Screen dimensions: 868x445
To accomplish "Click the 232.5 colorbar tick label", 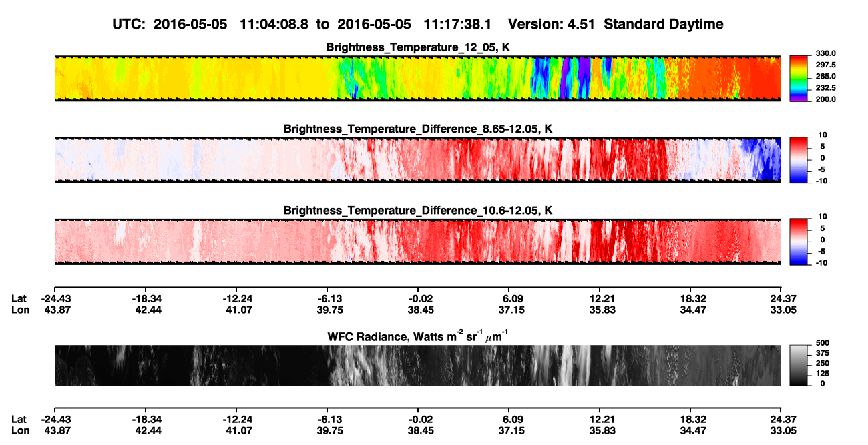I will click(825, 88).
